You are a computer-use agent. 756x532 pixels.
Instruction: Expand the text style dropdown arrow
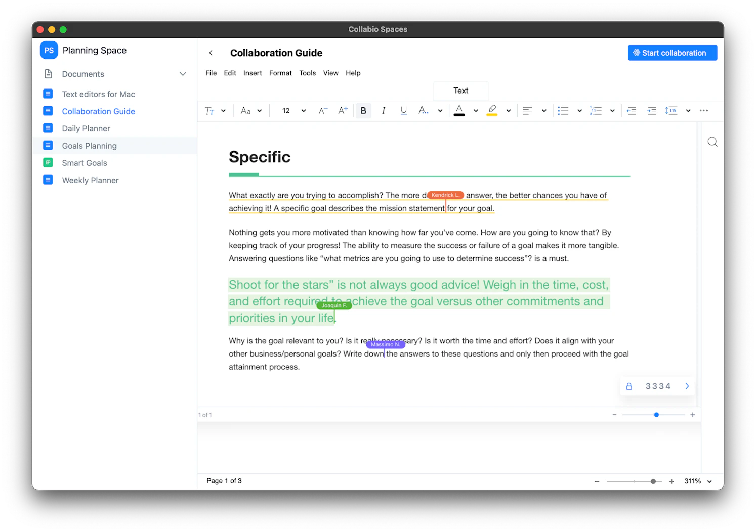223,111
